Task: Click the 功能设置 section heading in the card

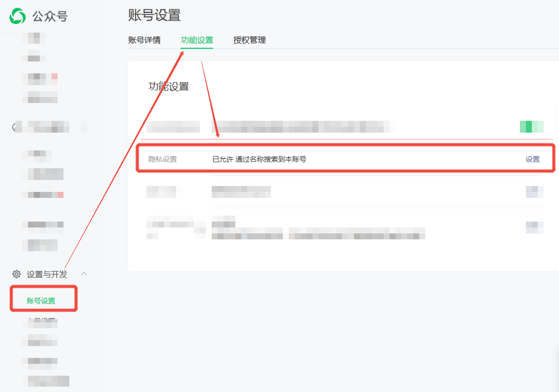Action: (x=169, y=86)
